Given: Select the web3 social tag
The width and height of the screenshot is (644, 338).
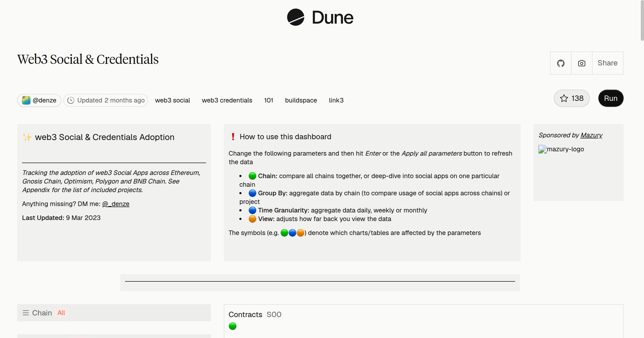Looking at the screenshot, I should pos(173,100).
